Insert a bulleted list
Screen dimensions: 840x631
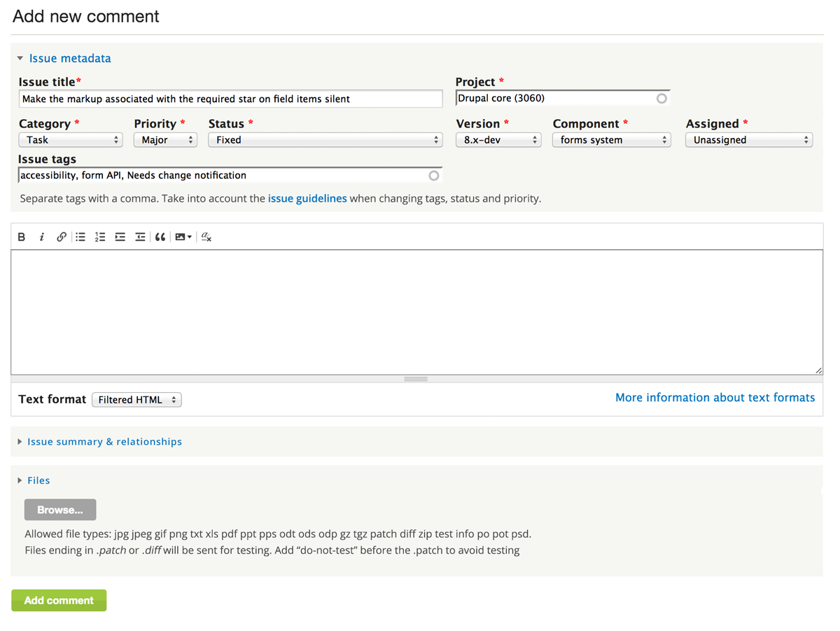80,237
